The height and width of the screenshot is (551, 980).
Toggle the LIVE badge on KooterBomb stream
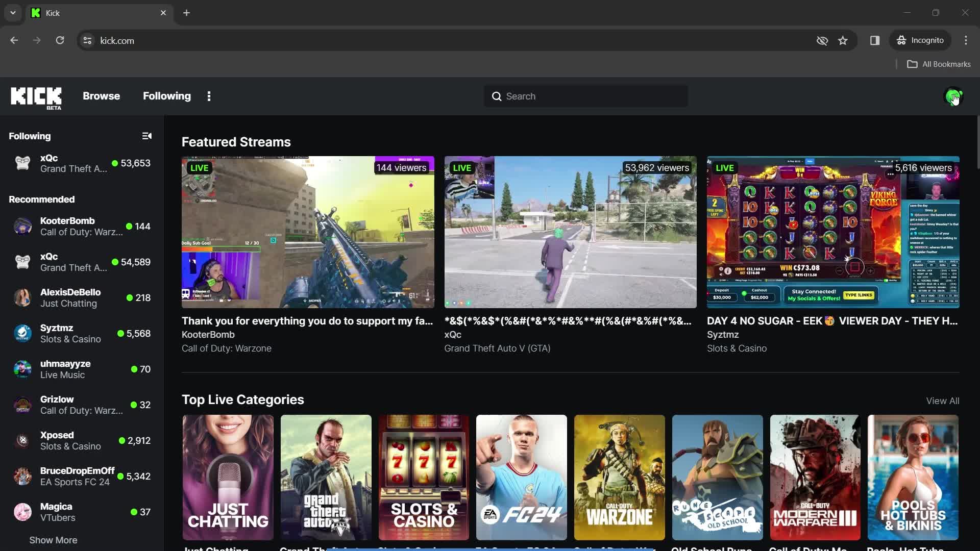[199, 167]
